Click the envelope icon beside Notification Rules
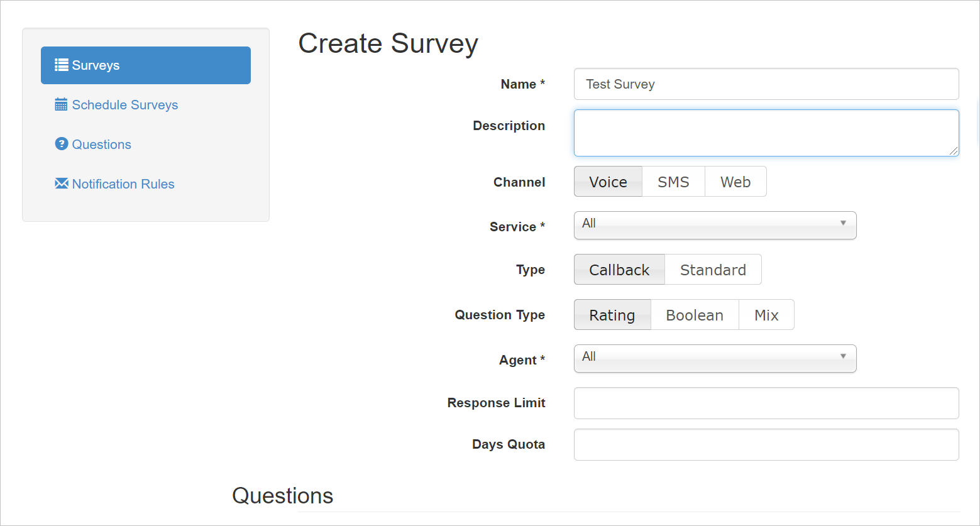This screenshot has height=526, width=980. point(61,184)
